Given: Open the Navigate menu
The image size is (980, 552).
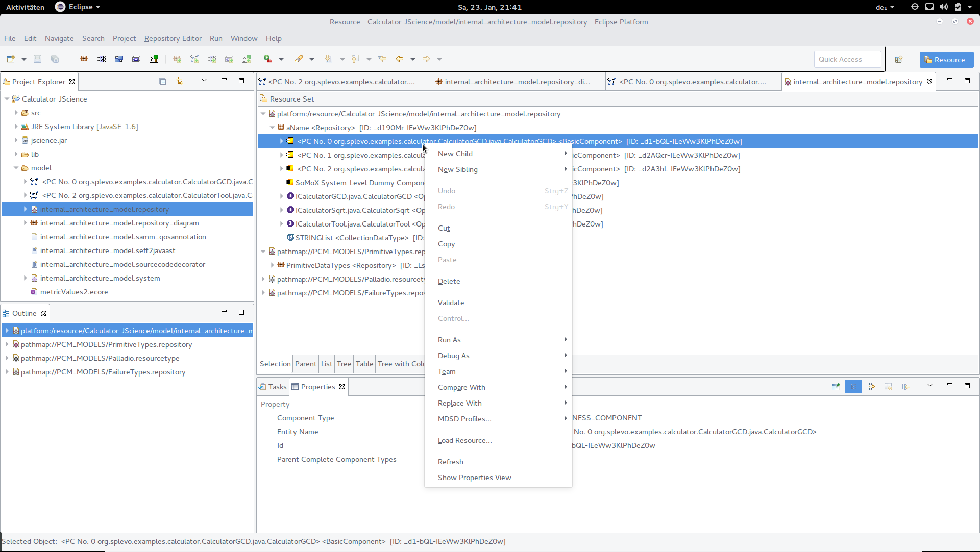Looking at the screenshot, I should click(x=59, y=38).
